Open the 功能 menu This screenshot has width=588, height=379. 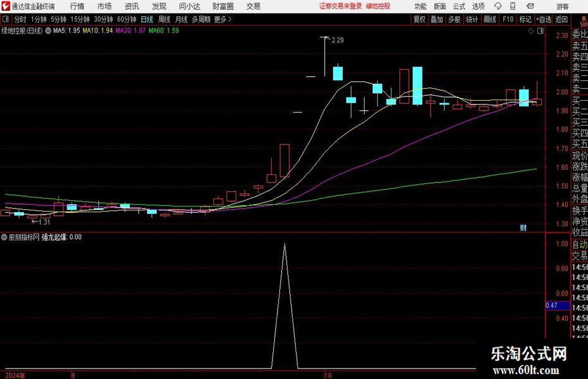tap(421, 6)
